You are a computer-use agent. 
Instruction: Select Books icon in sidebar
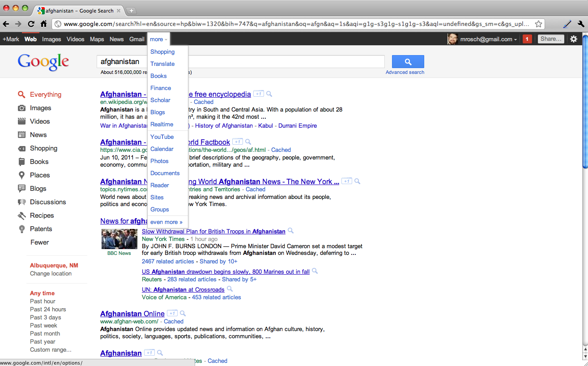[x=21, y=162]
